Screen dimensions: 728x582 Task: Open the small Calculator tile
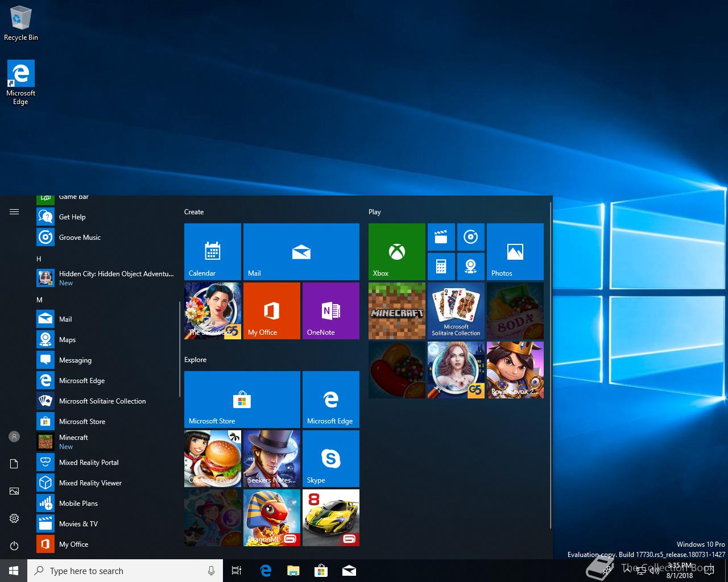pos(441,267)
